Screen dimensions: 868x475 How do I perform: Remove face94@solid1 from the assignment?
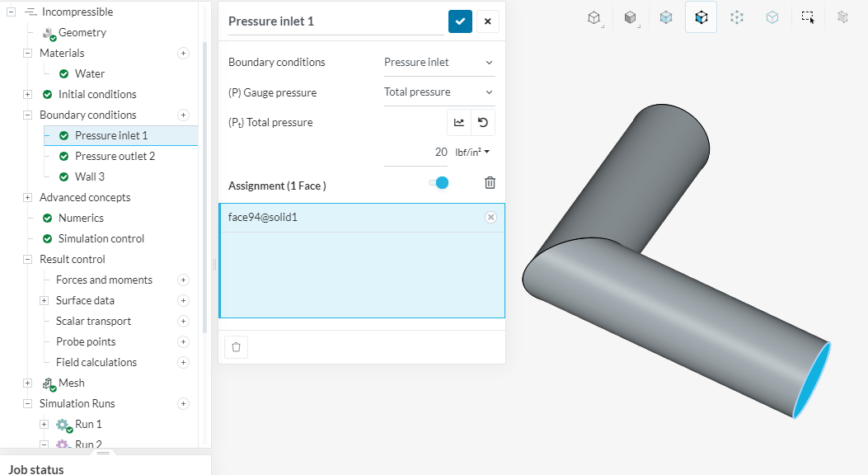click(490, 217)
